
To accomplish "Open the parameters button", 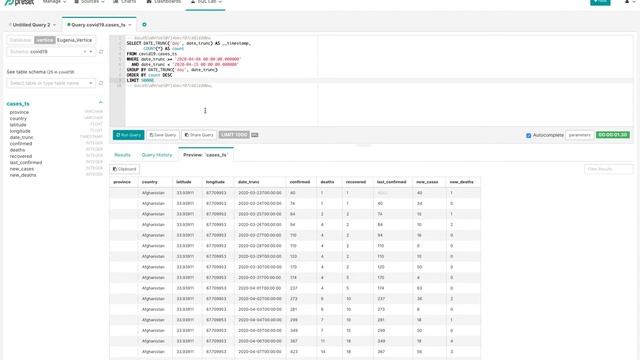I will tap(580, 135).
